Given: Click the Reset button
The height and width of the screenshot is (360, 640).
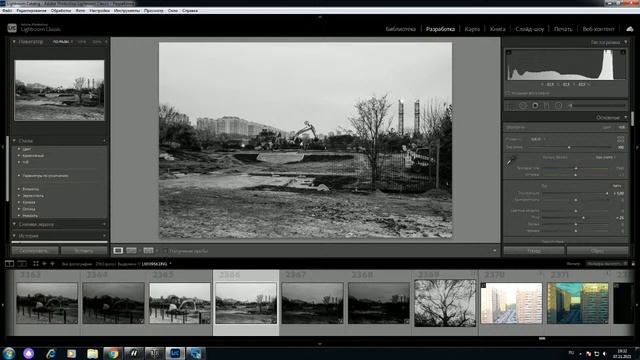Looking at the screenshot, I should pos(598,251).
